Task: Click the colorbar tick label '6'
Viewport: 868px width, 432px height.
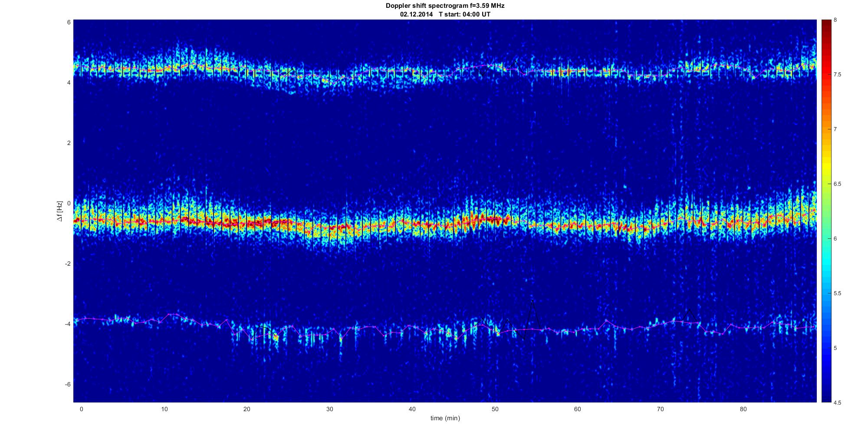Action: [835, 239]
